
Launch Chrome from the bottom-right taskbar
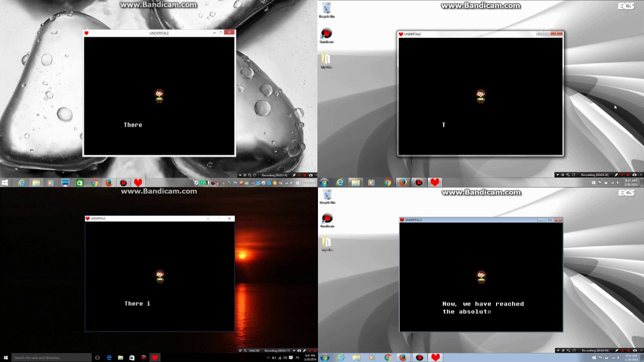click(x=388, y=358)
